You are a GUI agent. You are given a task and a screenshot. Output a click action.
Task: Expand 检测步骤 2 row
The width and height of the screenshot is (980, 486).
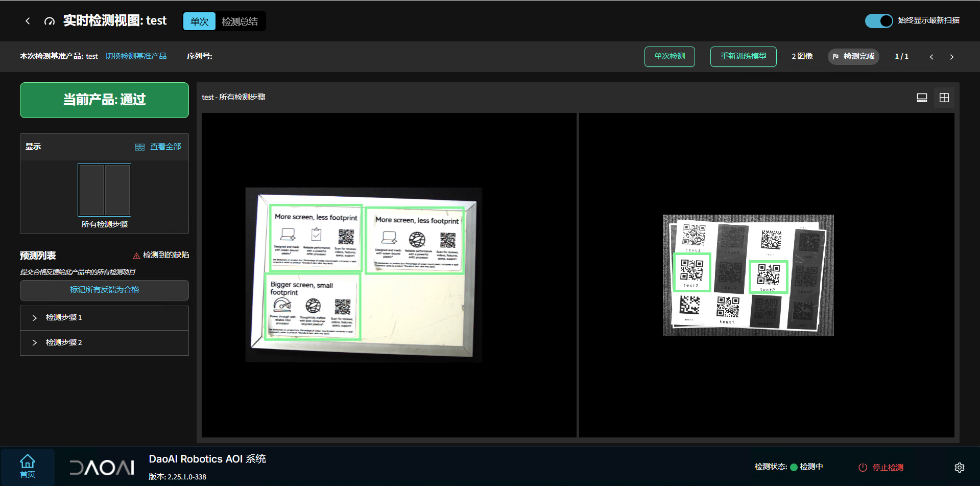tap(35, 342)
